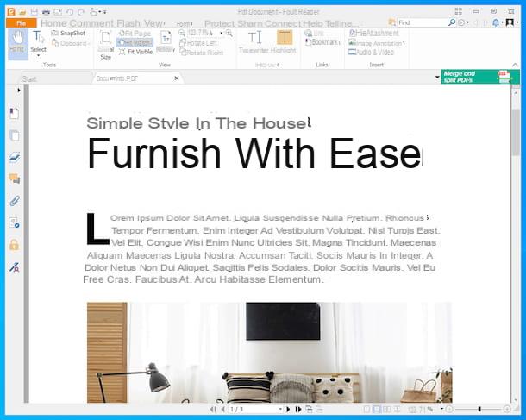Open the user account dropdown
Screen dimensions: 526x420
pyautogui.click(x=511, y=22)
